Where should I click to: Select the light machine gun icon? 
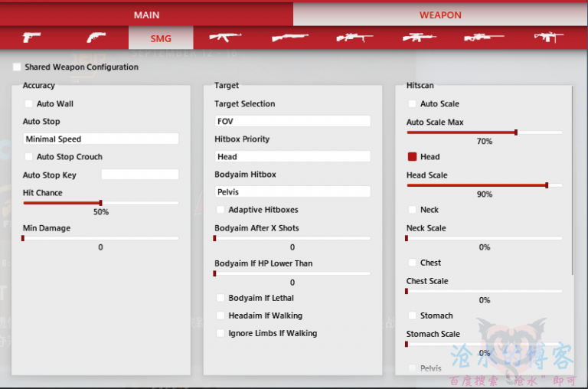pos(548,38)
